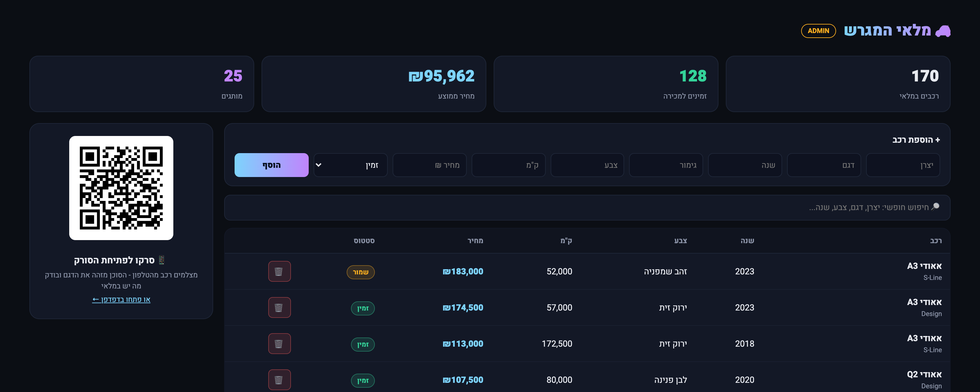Click the ADMIN badge
The width and height of the screenshot is (980, 392).
coord(818,31)
